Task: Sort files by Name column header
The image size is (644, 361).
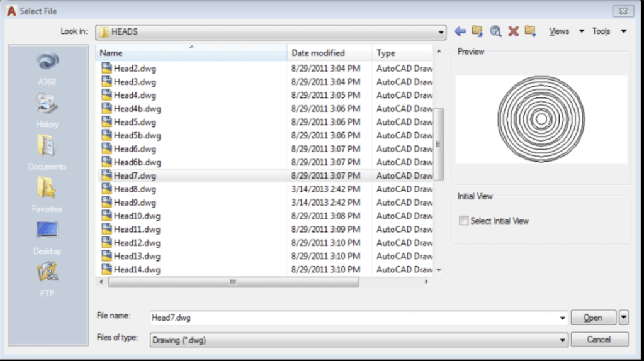Action: tap(191, 53)
